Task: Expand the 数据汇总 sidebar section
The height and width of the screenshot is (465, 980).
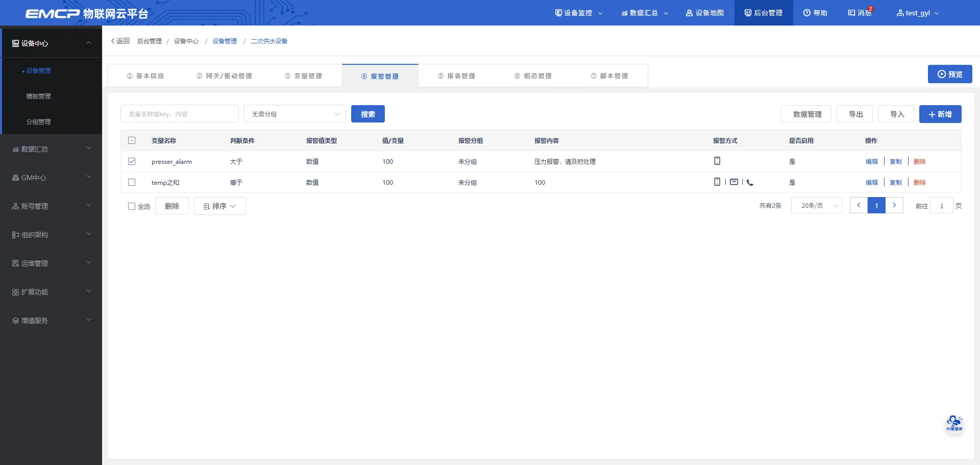Action: (51, 149)
